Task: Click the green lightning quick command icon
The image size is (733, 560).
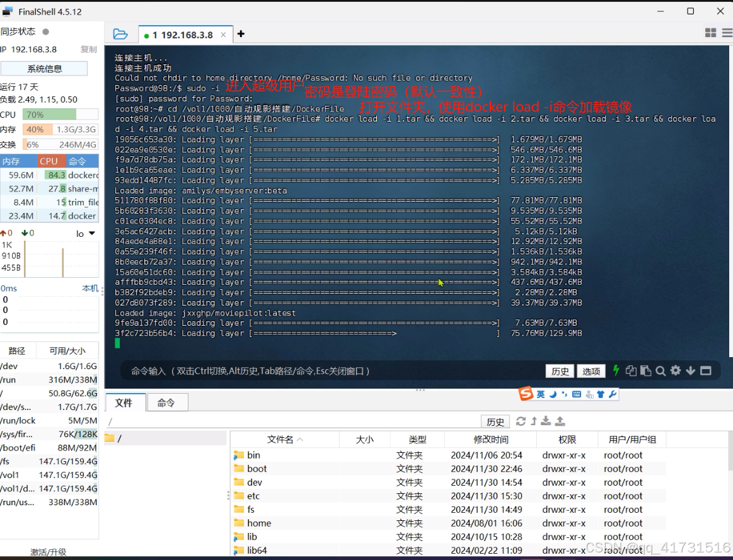Action: click(616, 370)
